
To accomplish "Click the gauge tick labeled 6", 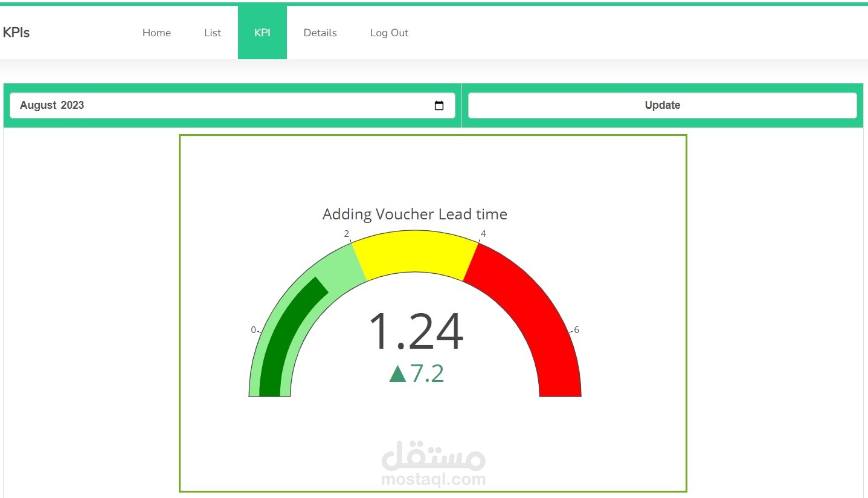I will (x=576, y=330).
